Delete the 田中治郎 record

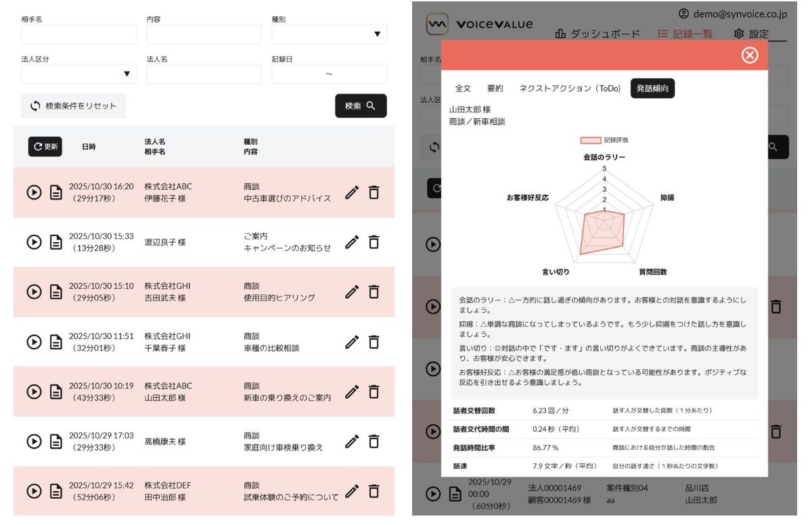374,491
